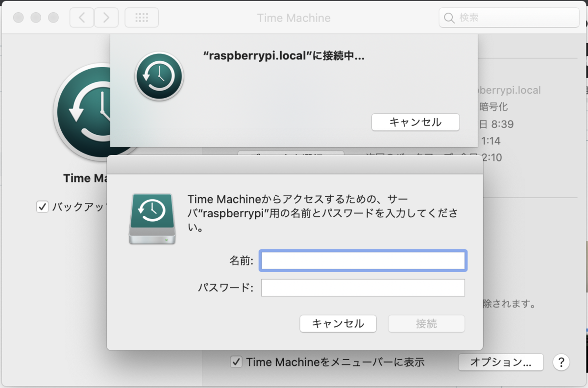This screenshot has width=588, height=388.
Task: Click the Time Machine window title
Action: (x=294, y=18)
